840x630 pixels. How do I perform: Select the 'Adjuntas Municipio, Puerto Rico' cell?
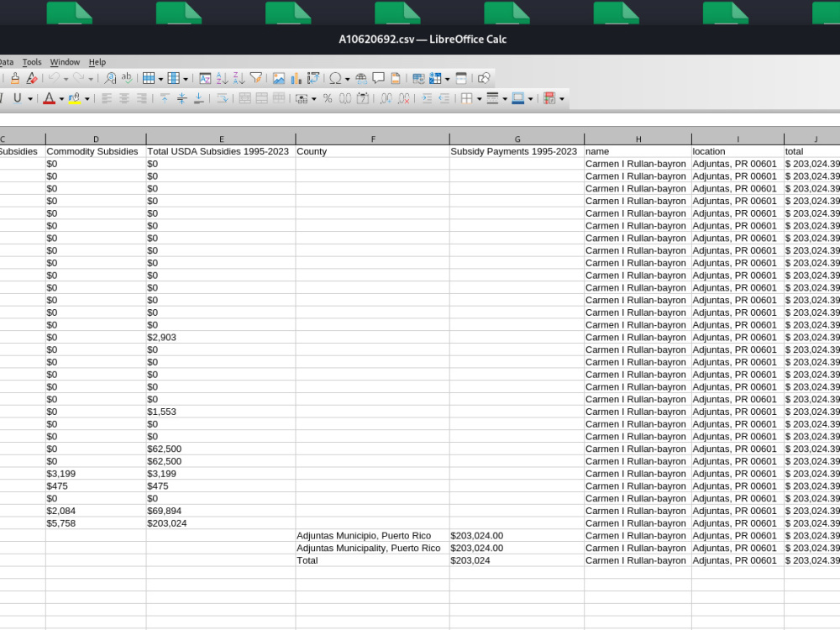point(372,536)
